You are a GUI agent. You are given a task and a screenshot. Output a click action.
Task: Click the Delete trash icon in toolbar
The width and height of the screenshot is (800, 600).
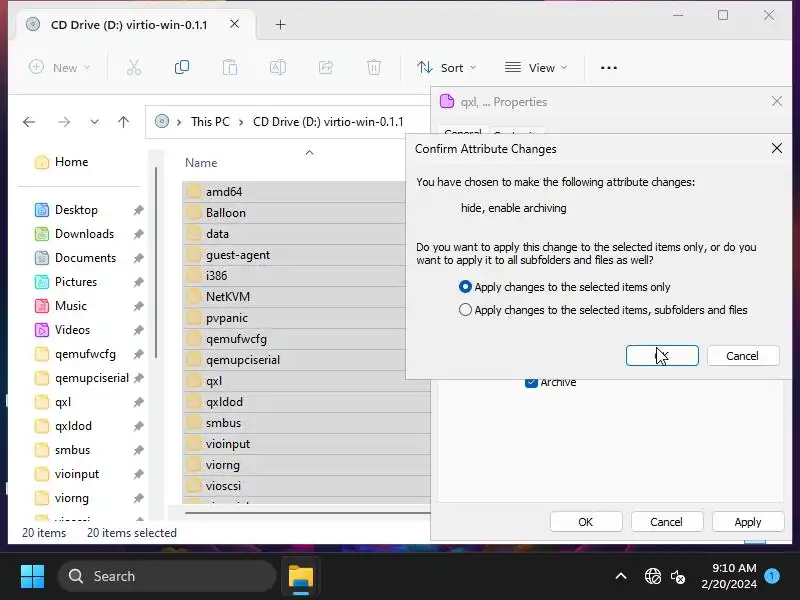[x=373, y=67]
